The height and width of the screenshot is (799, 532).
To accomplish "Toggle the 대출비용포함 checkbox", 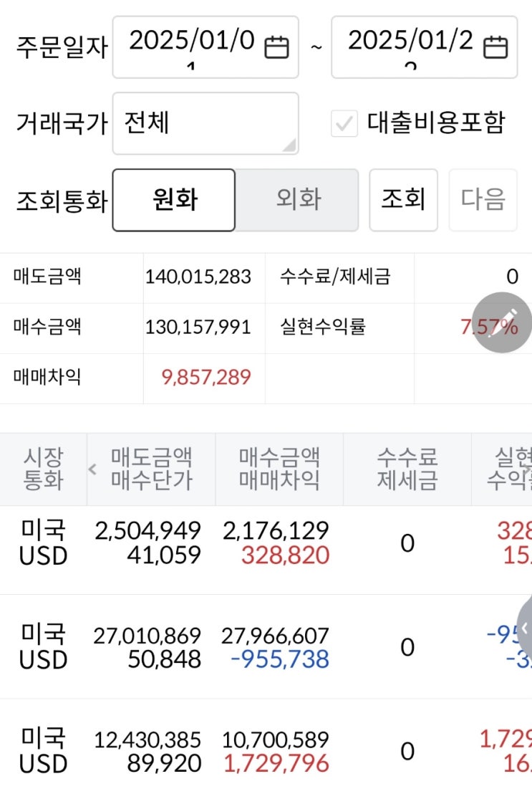I will pos(344,124).
